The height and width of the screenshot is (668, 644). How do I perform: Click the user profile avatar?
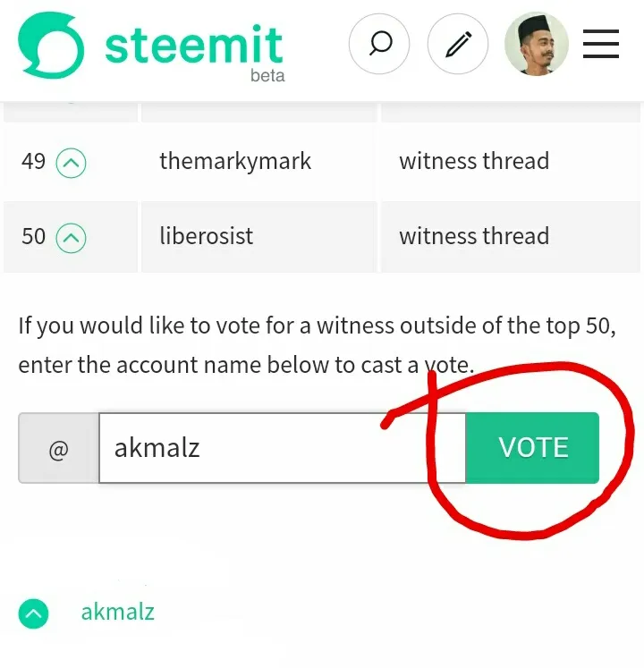click(x=537, y=44)
